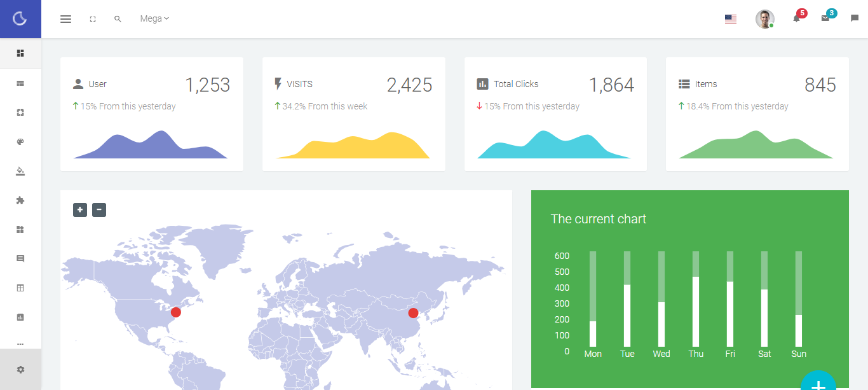Open the mail envelope with 3 badge
Image resolution: width=868 pixels, height=390 pixels.
825,18
